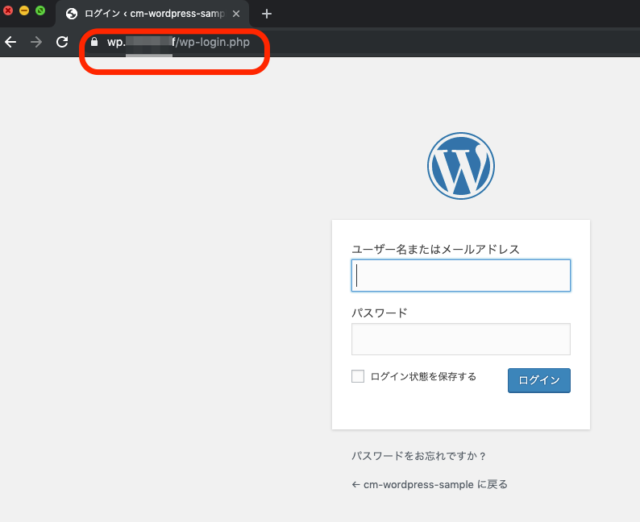This screenshot has width=640, height=522.
Task: Click into the パスワード input field
Action: [461, 339]
